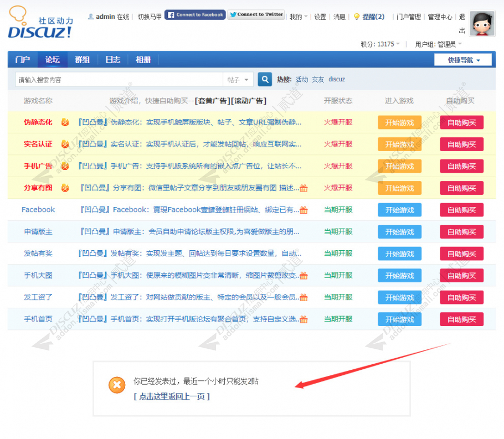Click 开始游戏 for 伪静态化
The height and width of the screenshot is (439, 504).
[399, 122]
